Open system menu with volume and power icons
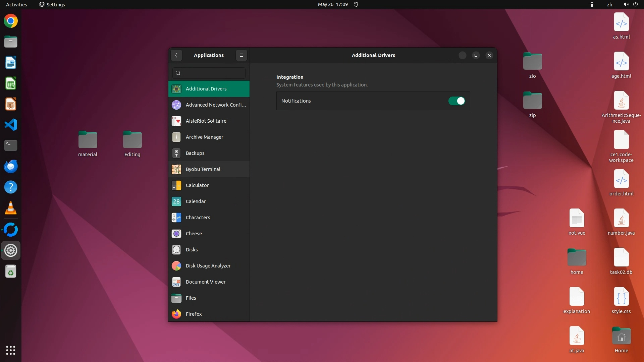Image resolution: width=644 pixels, height=362 pixels. tap(630, 4)
